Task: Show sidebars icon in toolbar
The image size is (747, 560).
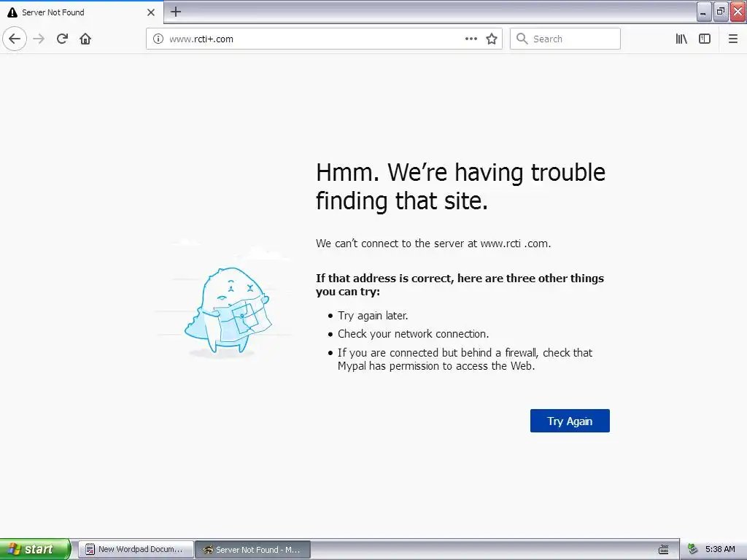Action: pyautogui.click(x=705, y=39)
